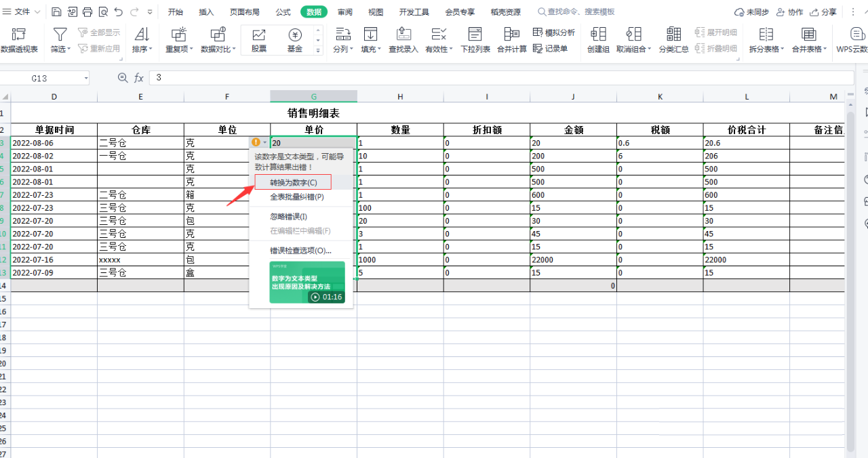Switch to the 公式 ribbon tab
Viewport: 868px width, 458px height.
pos(283,12)
